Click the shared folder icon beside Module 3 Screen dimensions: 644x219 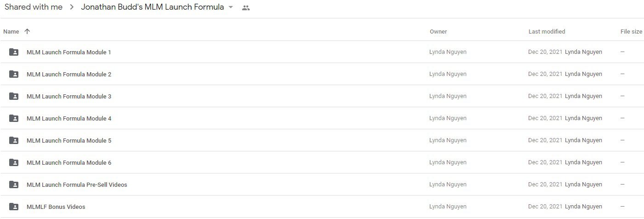[14, 96]
